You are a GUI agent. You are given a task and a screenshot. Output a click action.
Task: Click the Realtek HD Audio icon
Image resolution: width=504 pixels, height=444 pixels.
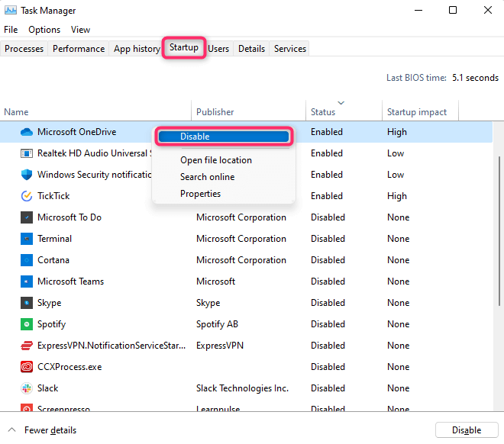(x=27, y=153)
